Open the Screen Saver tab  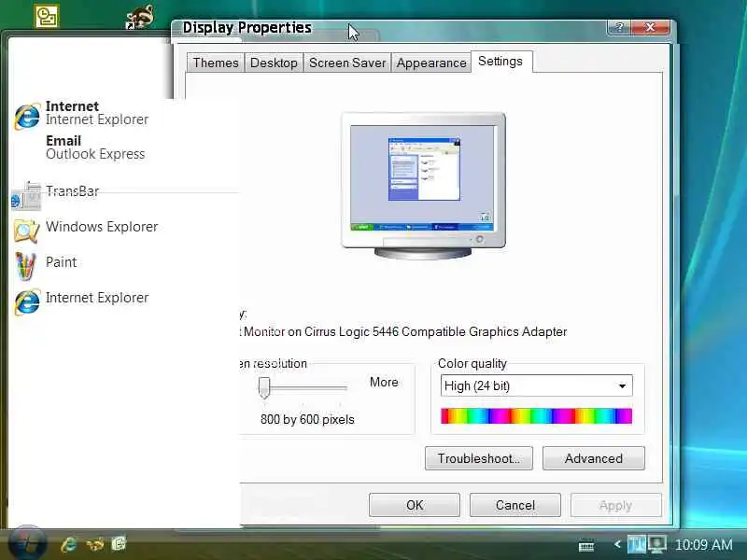coord(347,63)
